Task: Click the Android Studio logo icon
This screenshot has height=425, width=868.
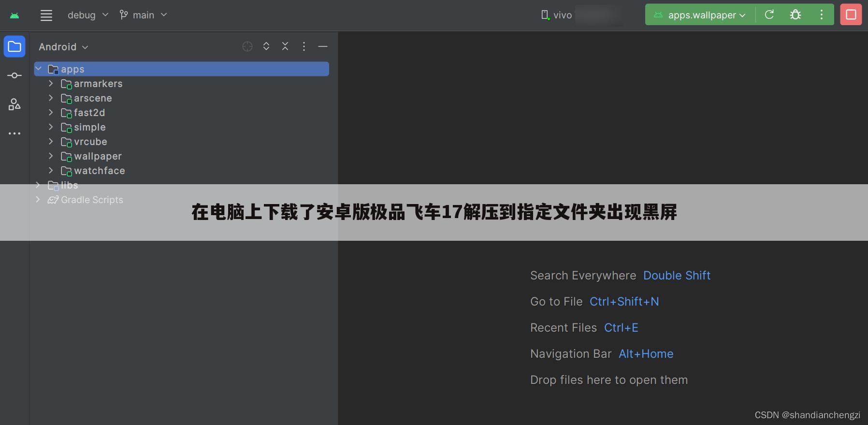Action: coord(14,15)
